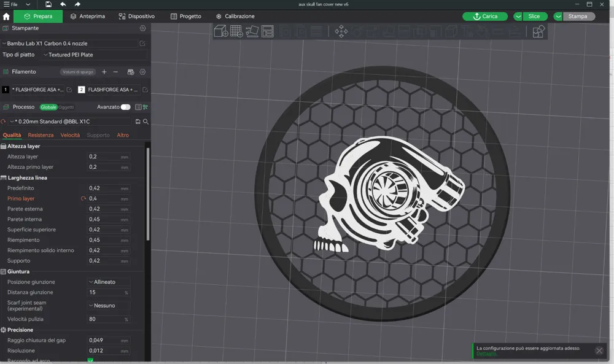
Task: Open the Supporto settings tab
Action: pos(98,135)
